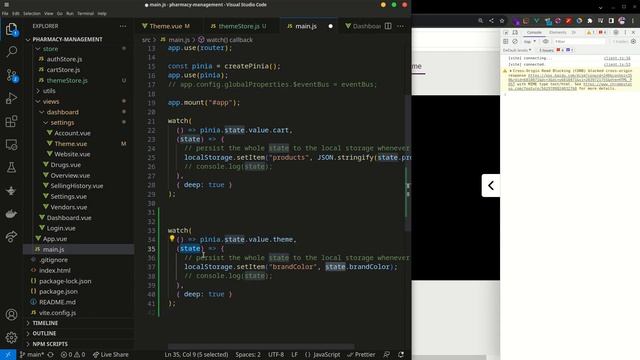Click the JavaScript language mode indicator
The image size is (640, 360).
point(322,355)
